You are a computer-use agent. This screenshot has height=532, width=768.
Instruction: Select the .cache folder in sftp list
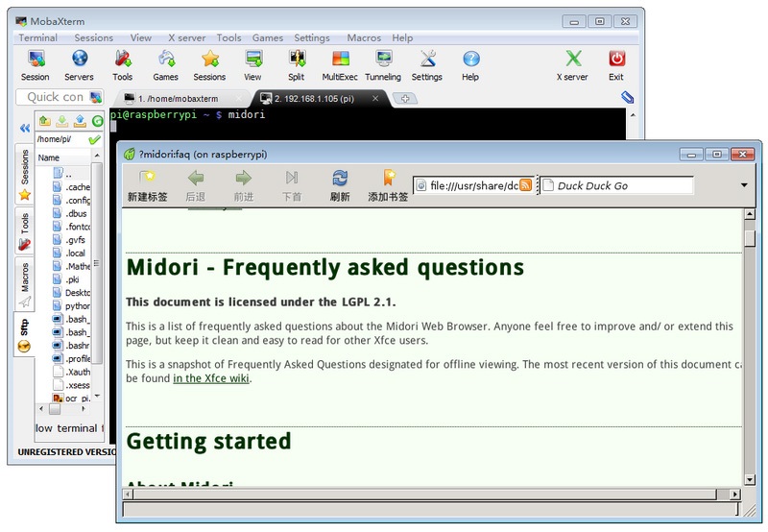pos(71,187)
